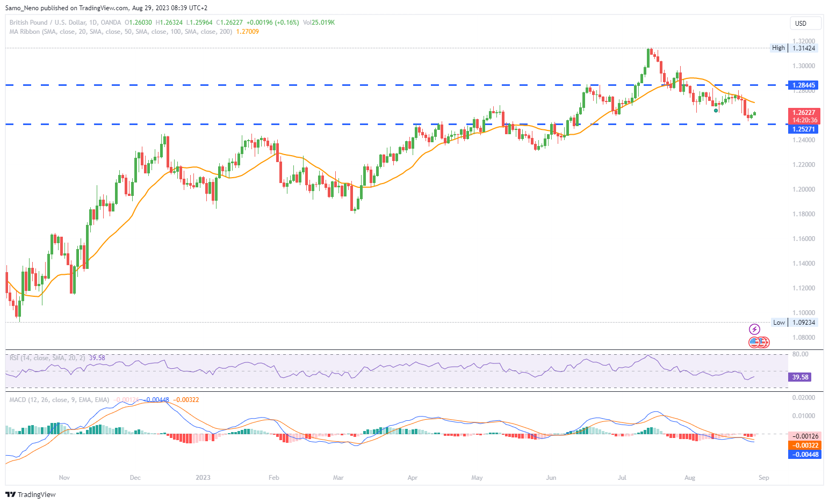Click the MACD -0.00126 histogram value label
829x504 pixels.
pos(804,436)
